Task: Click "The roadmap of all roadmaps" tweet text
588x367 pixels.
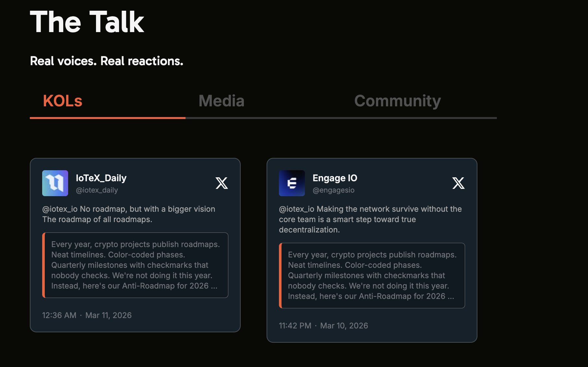Action: 97,219
